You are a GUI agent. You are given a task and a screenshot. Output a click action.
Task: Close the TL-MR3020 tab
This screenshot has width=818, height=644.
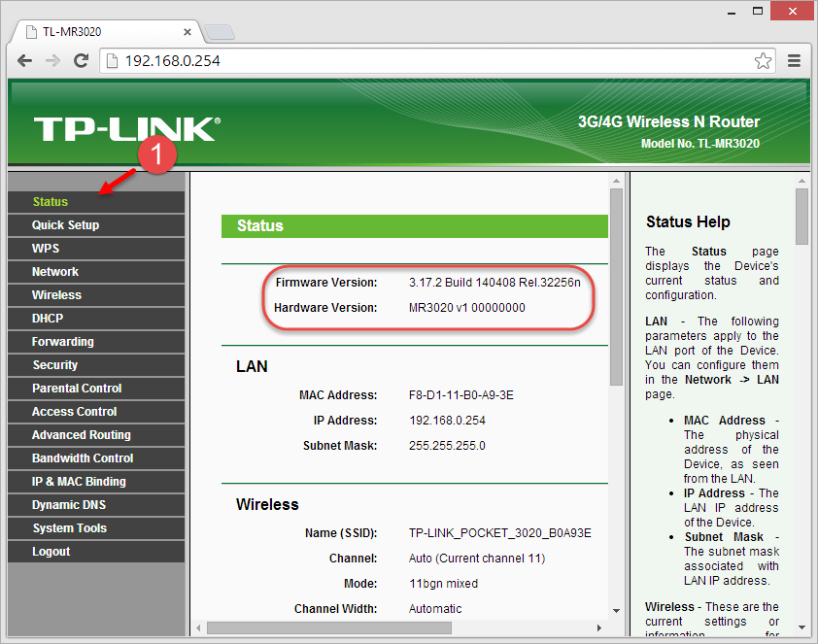187,32
